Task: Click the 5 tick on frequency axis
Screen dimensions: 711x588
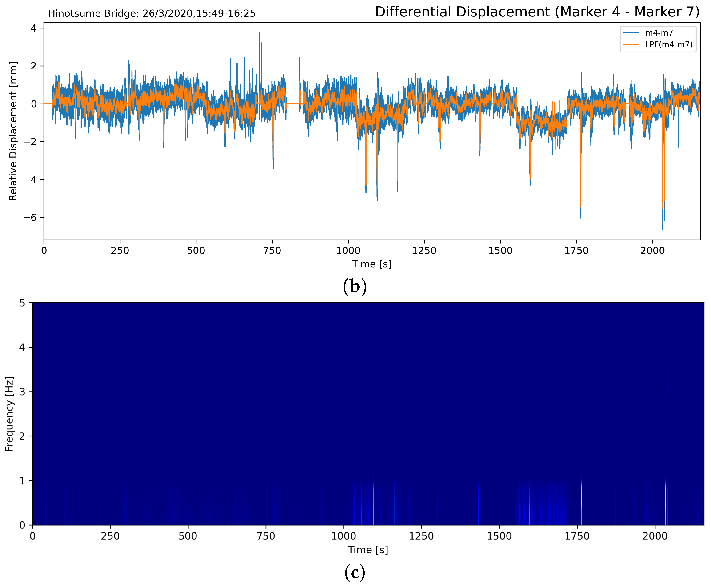Action: coord(22,303)
